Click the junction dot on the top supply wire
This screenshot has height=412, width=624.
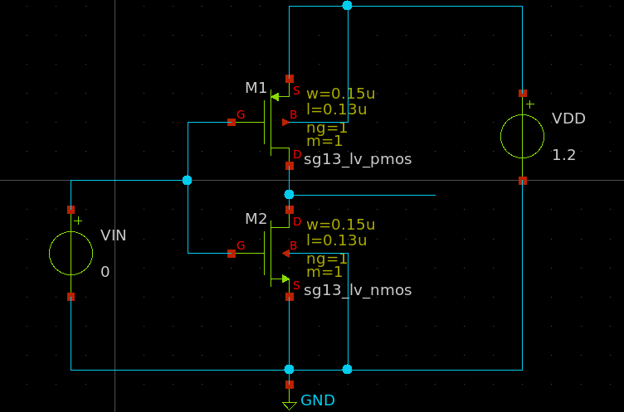(x=347, y=6)
